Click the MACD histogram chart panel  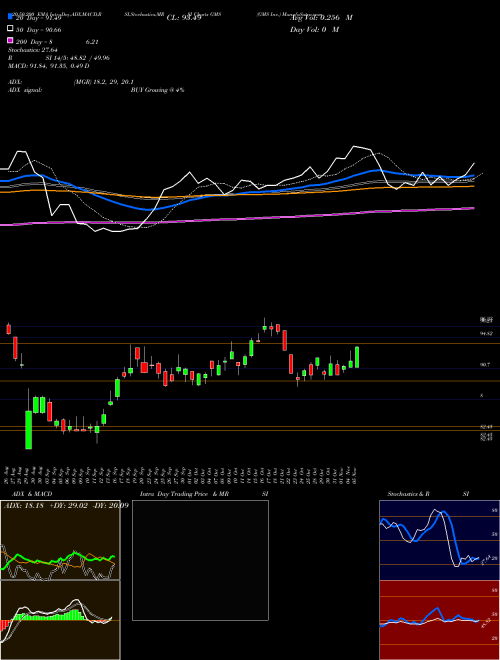[x=60, y=620]
